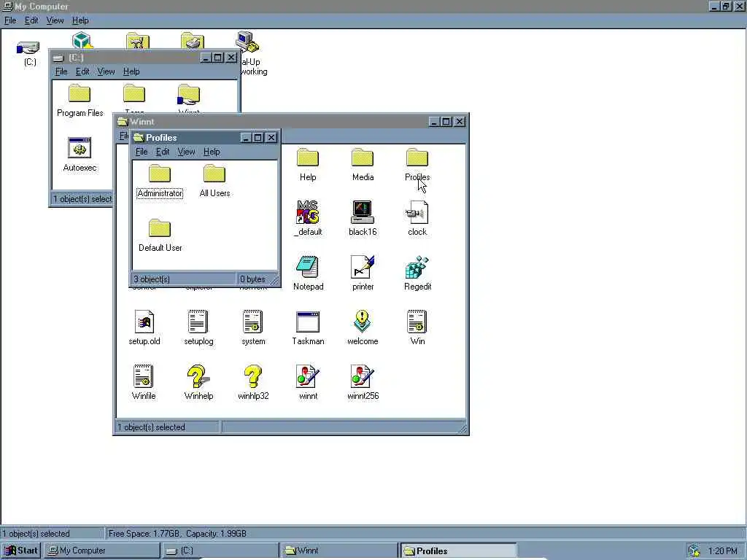
Task: Click "3 object(s)" status text in Profiles
Action: (x=152, y=279)
